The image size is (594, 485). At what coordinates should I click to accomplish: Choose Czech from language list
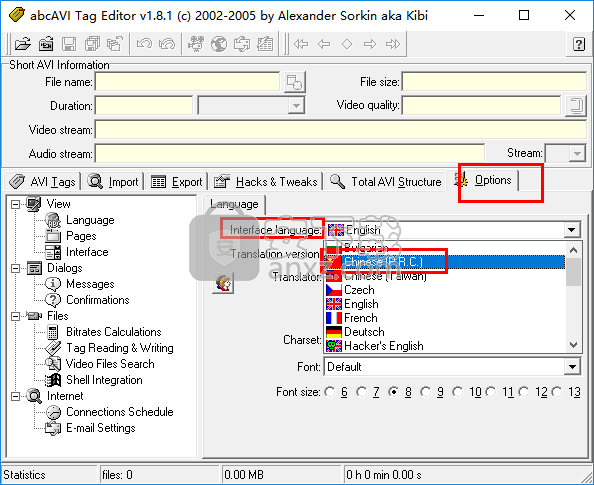click(x=445, y=290)
